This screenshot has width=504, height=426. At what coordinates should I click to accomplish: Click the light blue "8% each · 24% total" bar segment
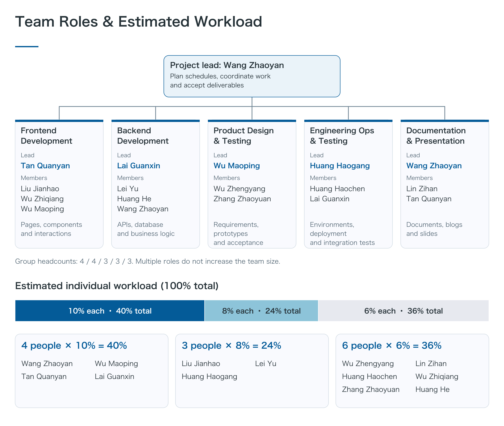(261, 311)
